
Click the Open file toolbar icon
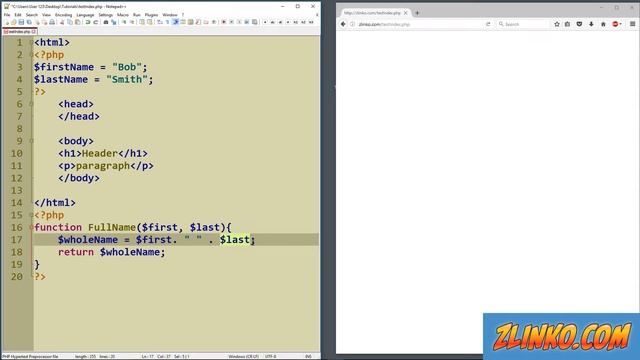[x=13, y=22]
